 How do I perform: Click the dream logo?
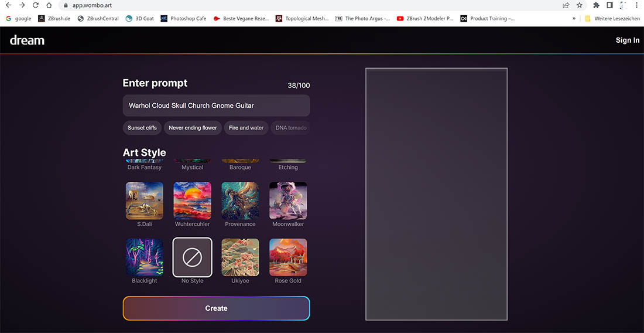coord(27,40)
